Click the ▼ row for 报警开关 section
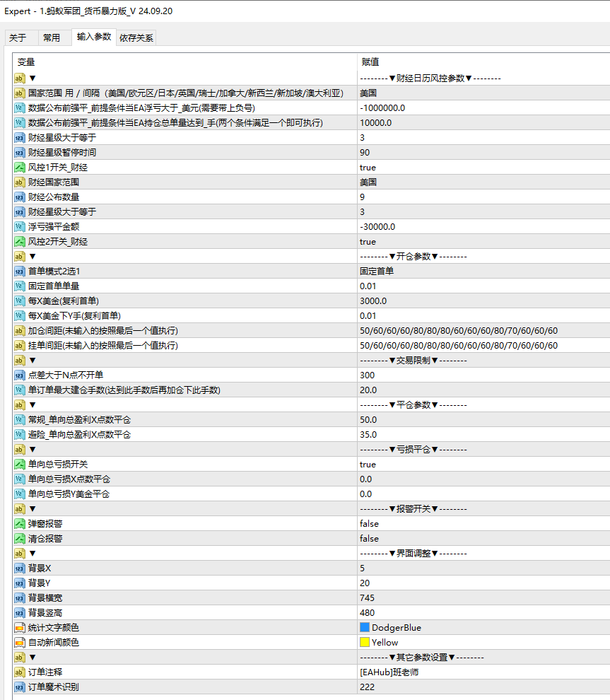Viewport: 610px width, 700px height. (312, 509)
